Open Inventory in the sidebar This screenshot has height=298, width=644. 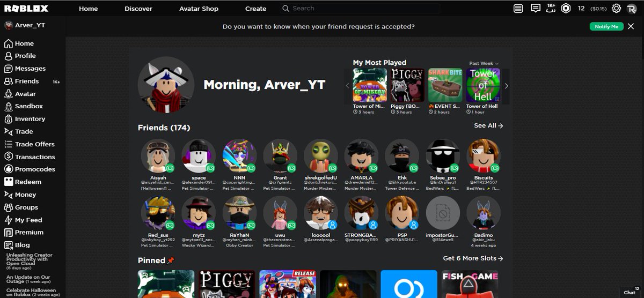click(x=25, y=119)
